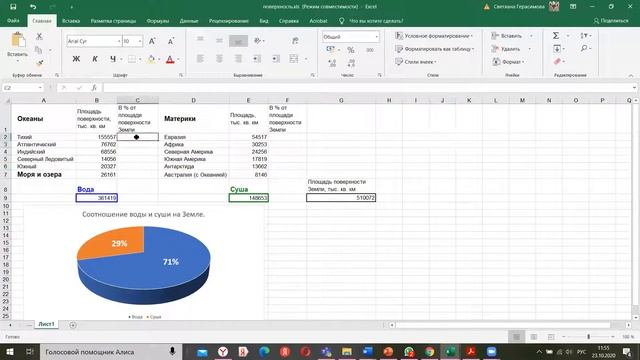Image resolution: width=640 pixels, height=360 pixels.
Task: Open the Clear eraser dropdown
Action: [559, 62]
